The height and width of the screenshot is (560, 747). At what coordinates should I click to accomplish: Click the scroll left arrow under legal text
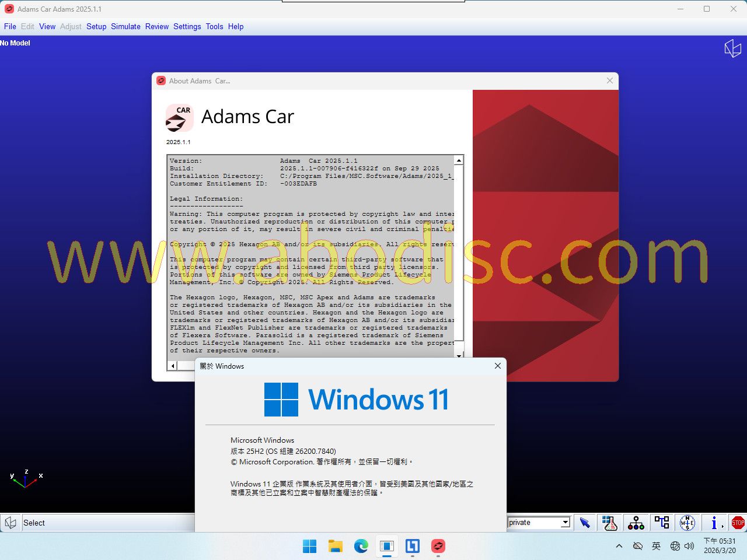pos(173,366)
